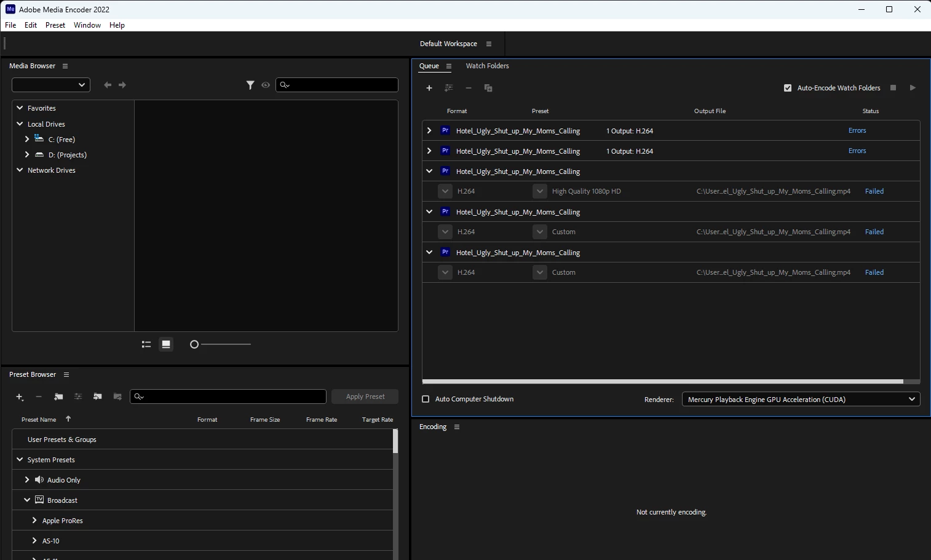Click the Media Browser search field
This screenshot has height=560, width=931.
[x=337, y=85]
